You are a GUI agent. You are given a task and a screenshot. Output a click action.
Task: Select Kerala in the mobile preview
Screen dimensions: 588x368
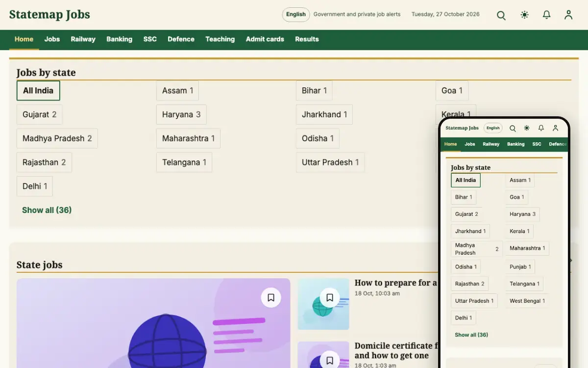[x=519, y=231]
